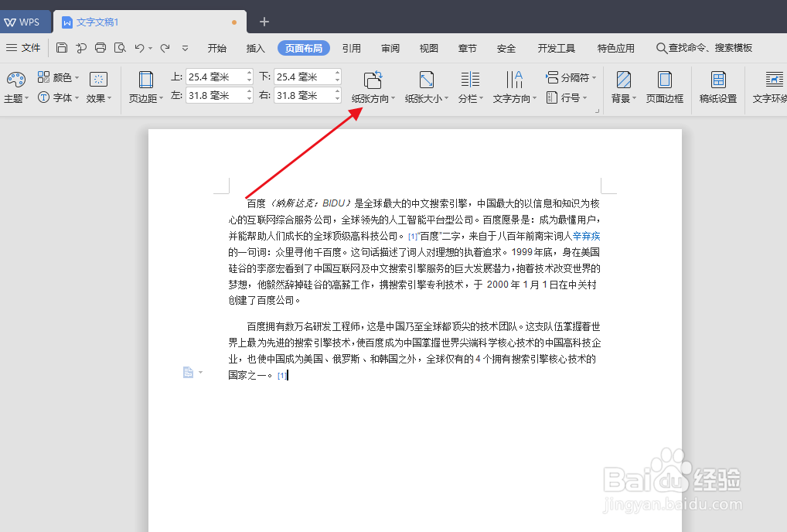Screen dimensions: 787x532
Task: Open the 文件 menu
Action: tap(23, 48)
